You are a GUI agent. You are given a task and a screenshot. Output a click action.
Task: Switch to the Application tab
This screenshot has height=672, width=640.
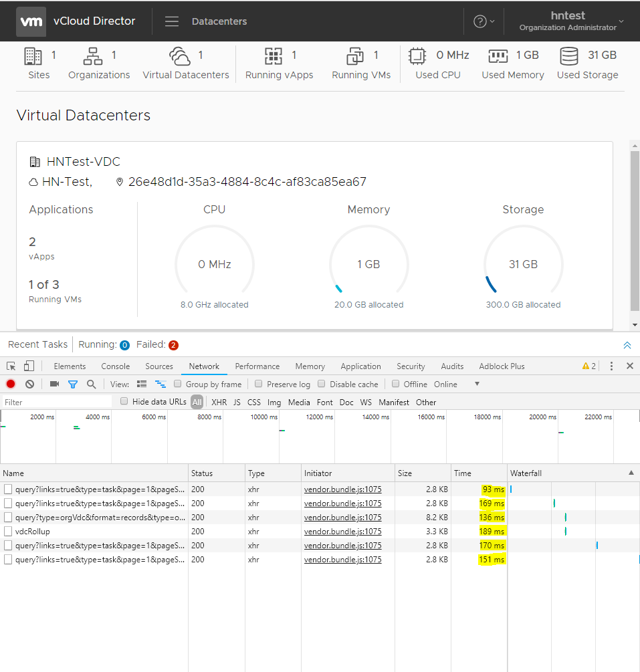(360, 366)
